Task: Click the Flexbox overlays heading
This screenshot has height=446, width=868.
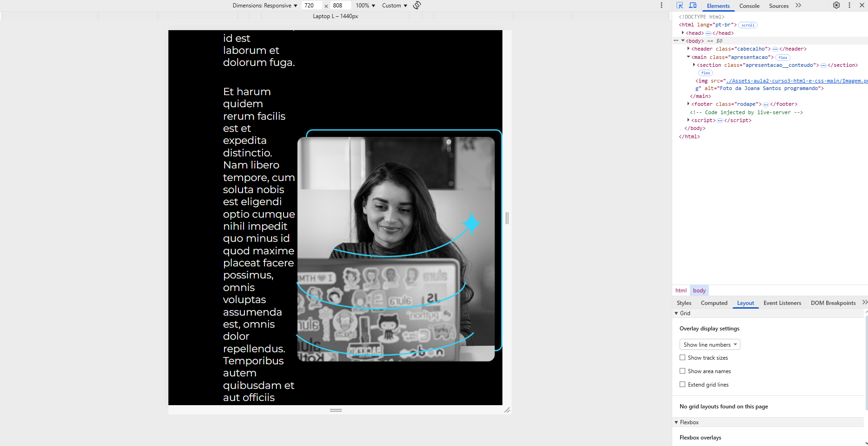Action: click(700, 438)
